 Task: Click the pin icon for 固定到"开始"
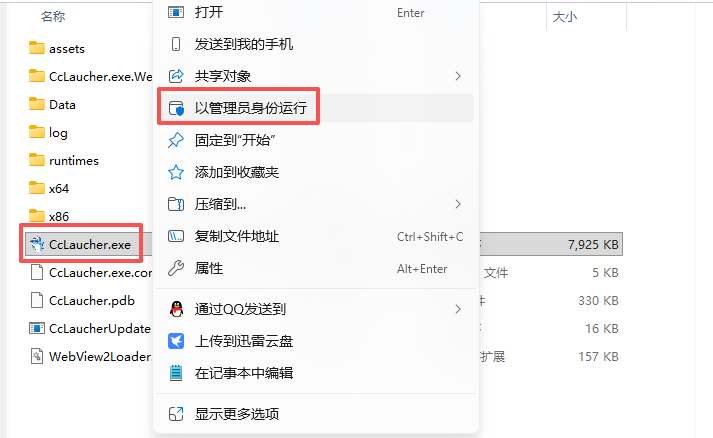pos(176,140)
